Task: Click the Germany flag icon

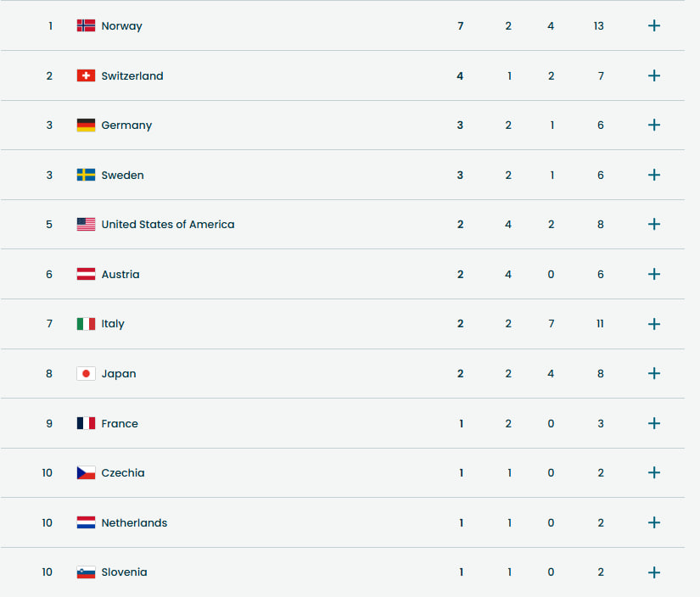Action: [x=86, y=125]
